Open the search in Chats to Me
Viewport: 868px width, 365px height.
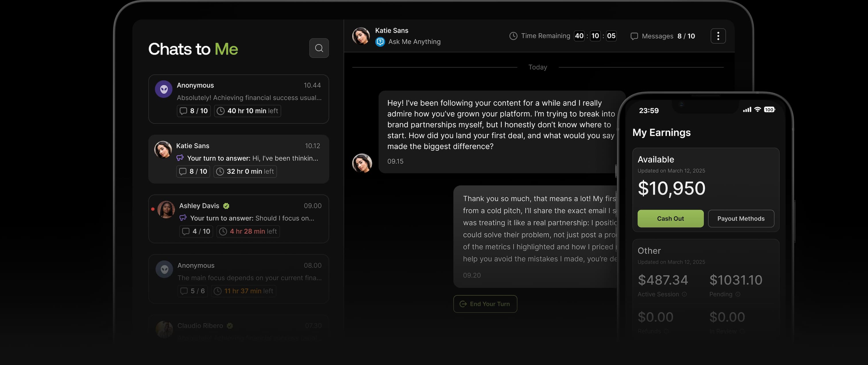point(319,48)
